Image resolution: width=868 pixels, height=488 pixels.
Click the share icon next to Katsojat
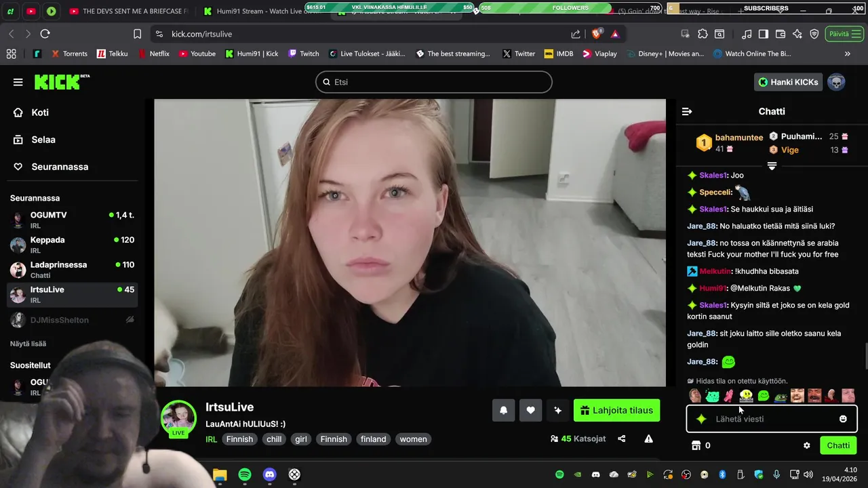point(622,439)
